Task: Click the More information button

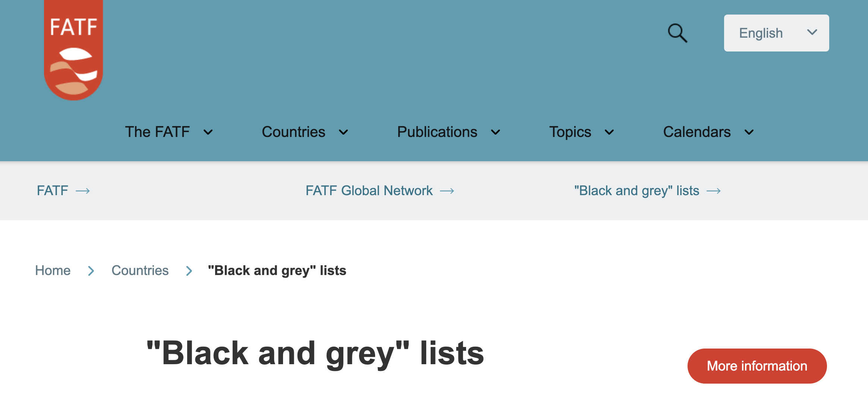Action: [x=757, y=366]
